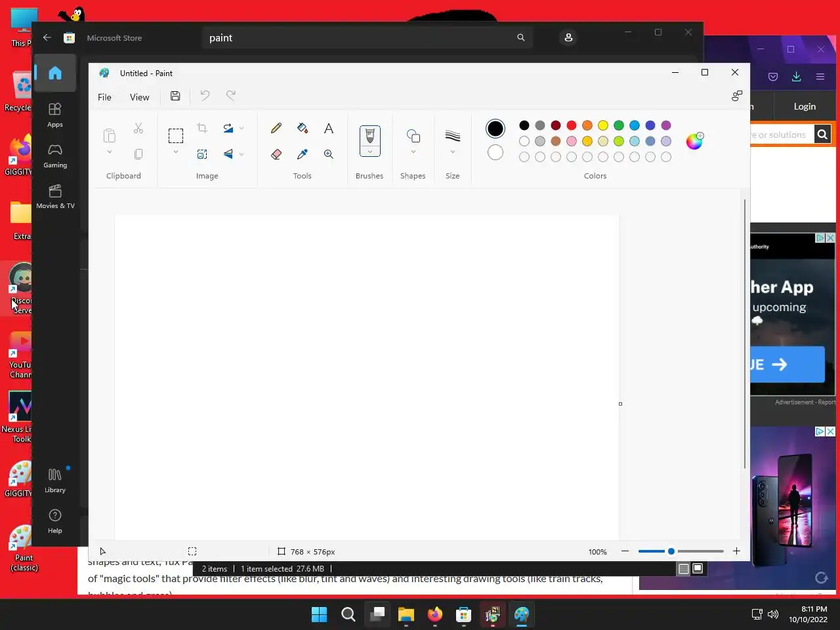This screenshot has height=630, width=840.
Task: Open the browser hamburger menu
Action: (820, 77)
